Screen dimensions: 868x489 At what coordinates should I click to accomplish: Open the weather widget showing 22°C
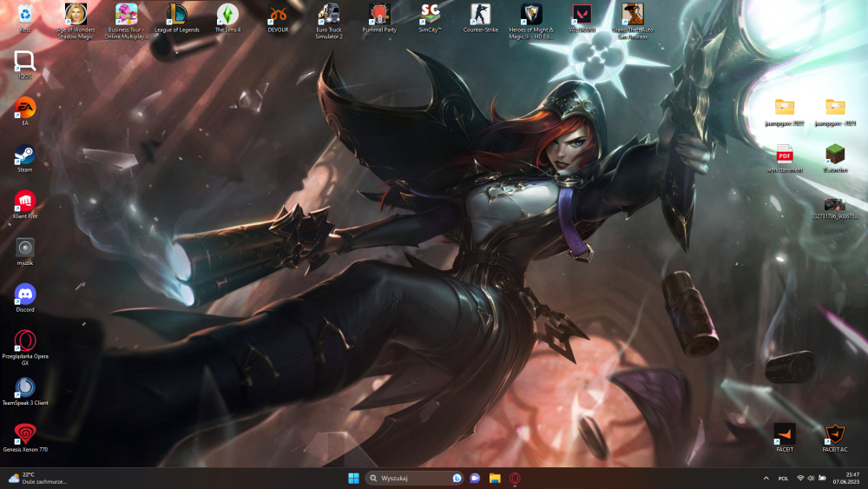[37, 478]
